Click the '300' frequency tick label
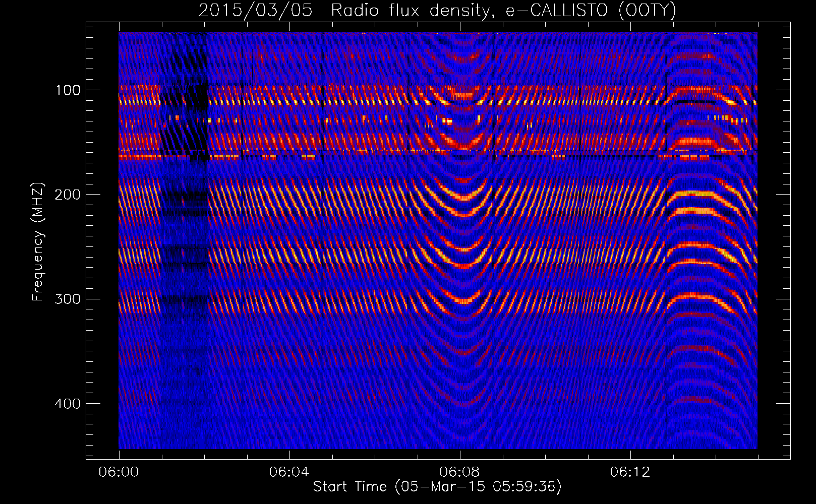The height and width of the screenshot is (504, 816). click(68, 299)
